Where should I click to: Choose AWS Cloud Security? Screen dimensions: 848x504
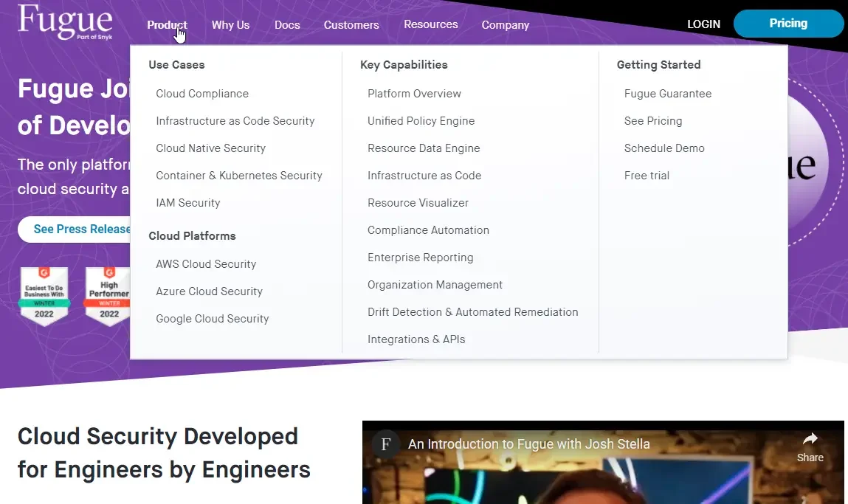[206, 264]
